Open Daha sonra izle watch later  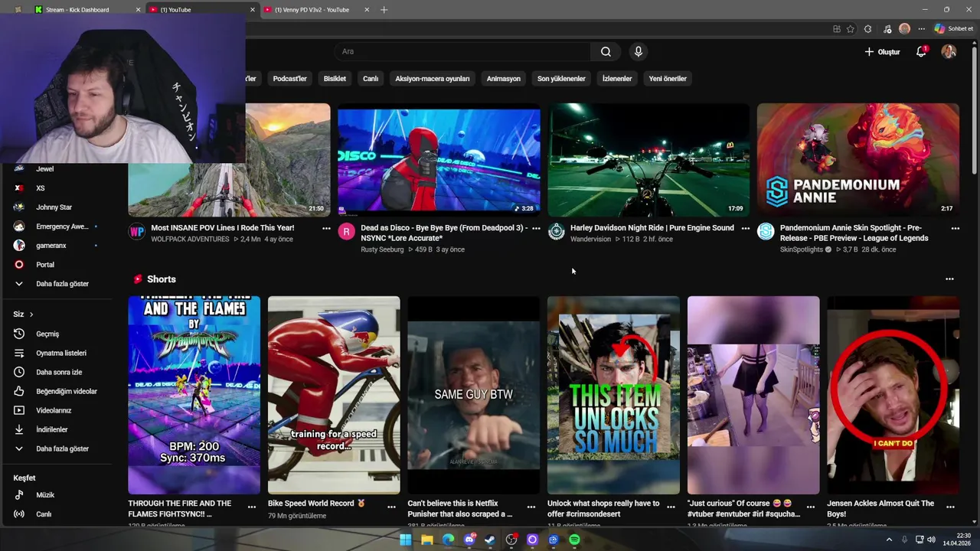click(59, 372)
